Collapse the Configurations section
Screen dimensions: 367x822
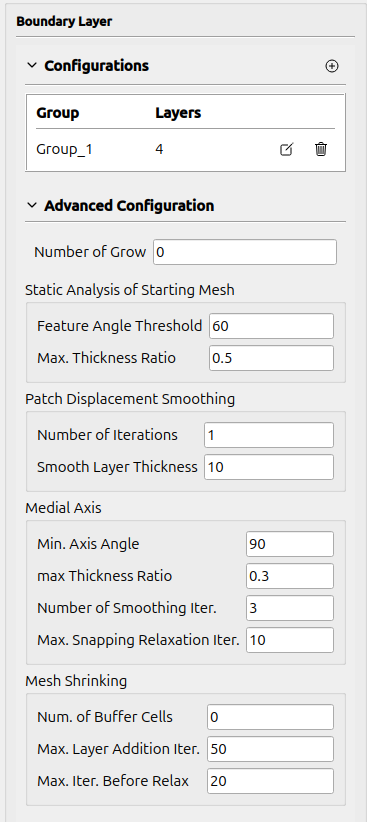(32, 66)
